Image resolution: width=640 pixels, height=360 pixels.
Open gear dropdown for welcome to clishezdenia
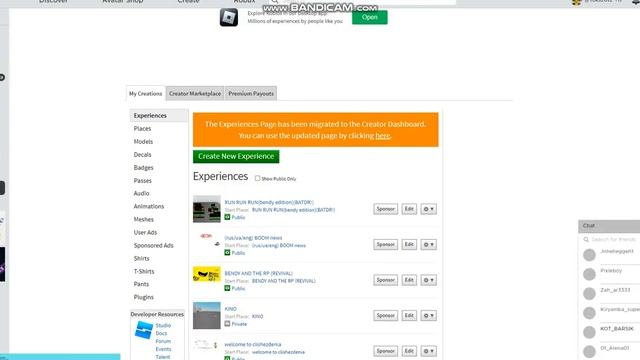[x=429, y=351]
